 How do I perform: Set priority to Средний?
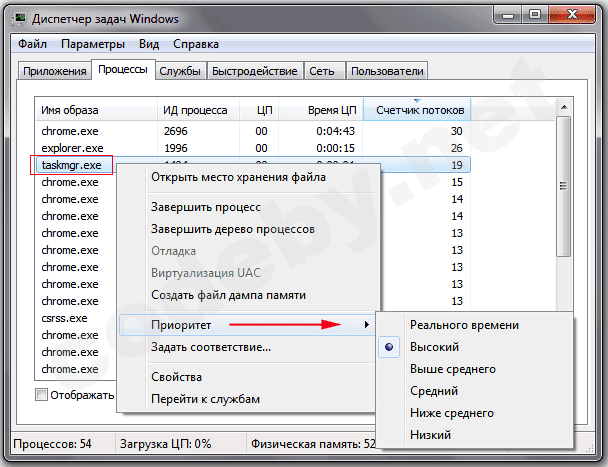(x=475, y=391)
